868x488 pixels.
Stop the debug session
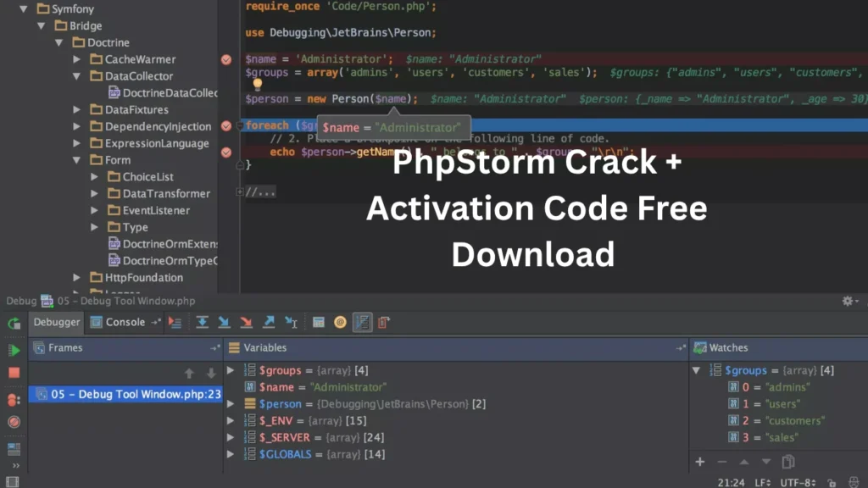[x=13, y=373]
